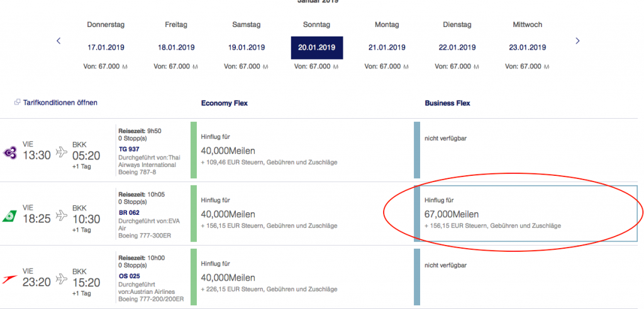The width and height of the screenshot is (644, 309).
Task: Open flight number TG 937 details
Action: pyautogui.click(x=130, y=149)
